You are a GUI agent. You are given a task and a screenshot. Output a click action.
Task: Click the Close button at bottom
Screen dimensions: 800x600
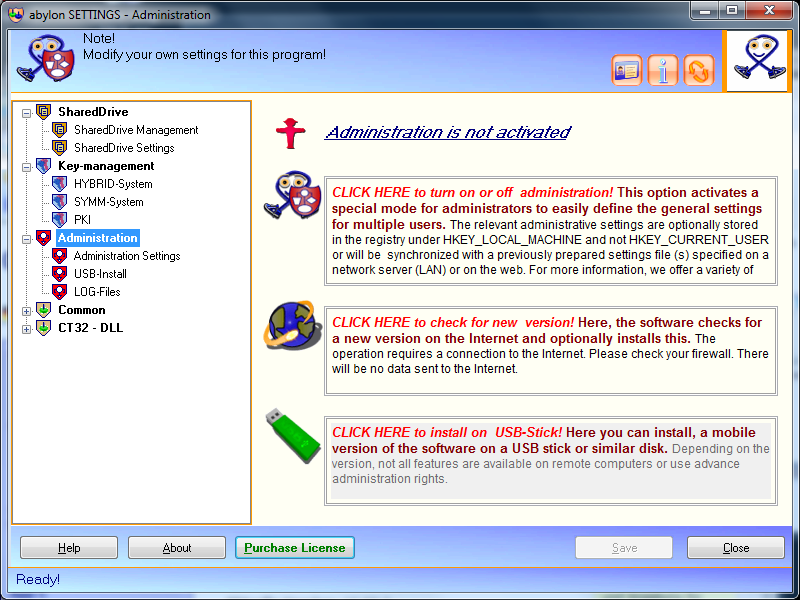tap(736, 547)
